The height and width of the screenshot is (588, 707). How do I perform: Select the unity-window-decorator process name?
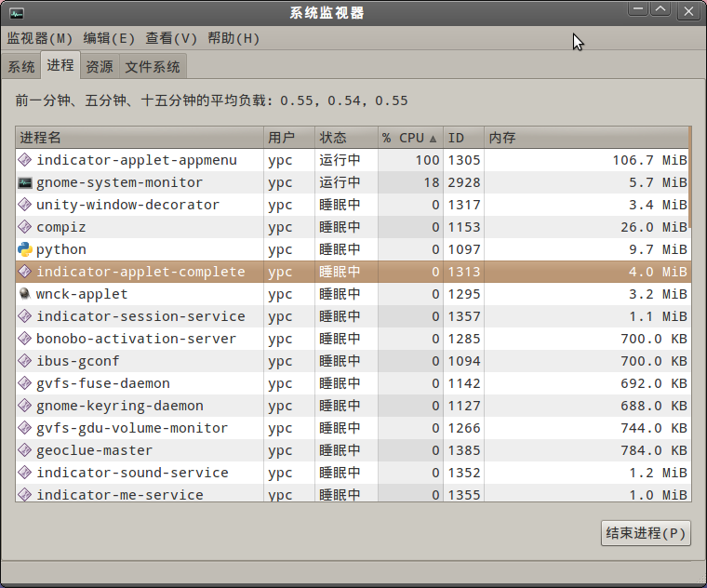click(128, 205)
